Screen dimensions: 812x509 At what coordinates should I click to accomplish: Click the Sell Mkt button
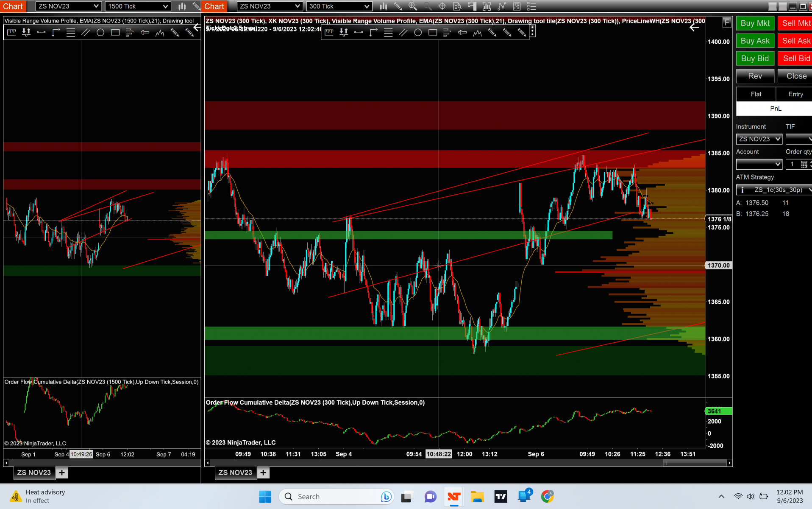pyautogui.click(x=795, y=23)
